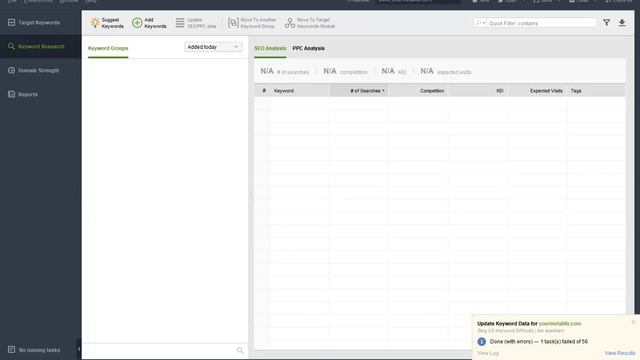Click the # column header
This screenshot has height=360, width=640.
(264, 91)
